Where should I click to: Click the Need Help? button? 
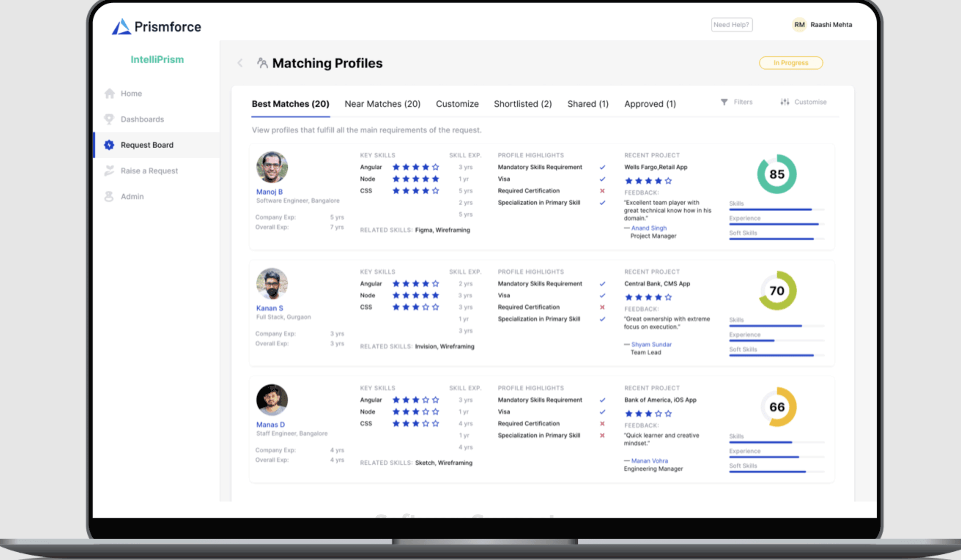731,25
